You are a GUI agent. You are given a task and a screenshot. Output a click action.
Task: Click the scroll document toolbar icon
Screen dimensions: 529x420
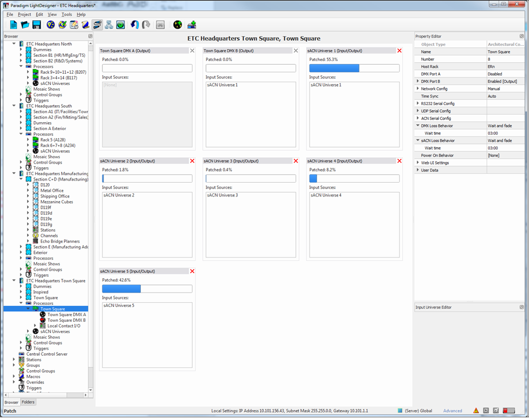point(86,24)
